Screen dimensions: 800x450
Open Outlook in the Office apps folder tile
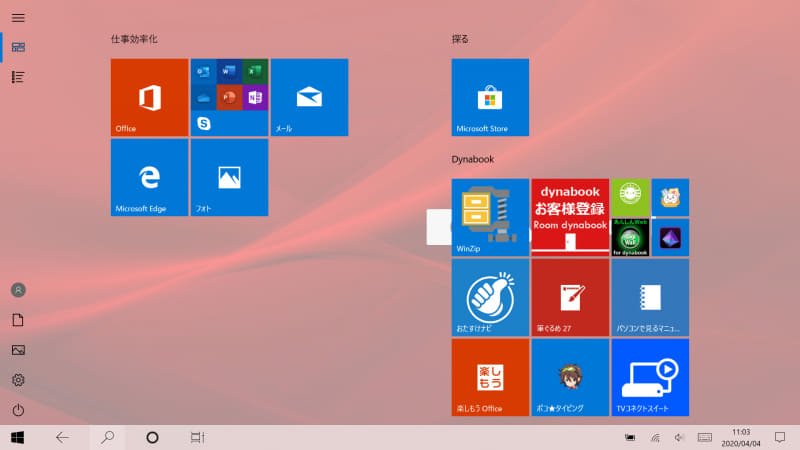[204, 72]
